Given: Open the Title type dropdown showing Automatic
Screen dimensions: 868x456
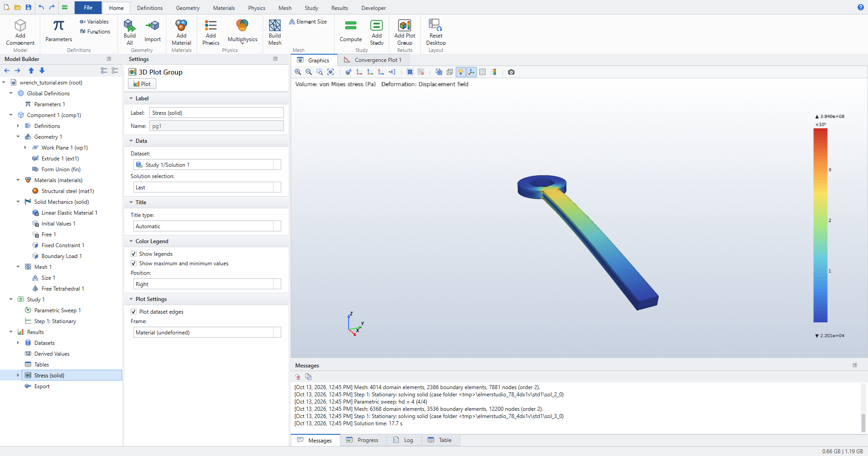Looking at the screenshot, I should click(x=207, y=226).
